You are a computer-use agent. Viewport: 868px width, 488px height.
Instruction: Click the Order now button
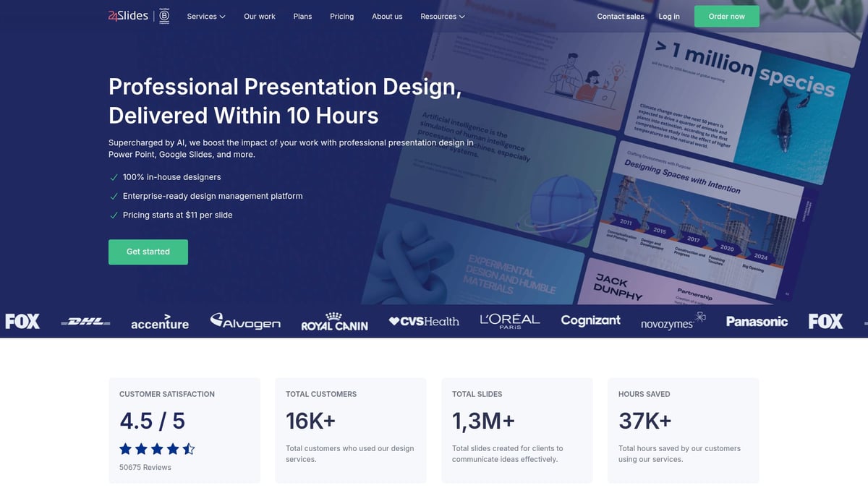tap(726, 15)
